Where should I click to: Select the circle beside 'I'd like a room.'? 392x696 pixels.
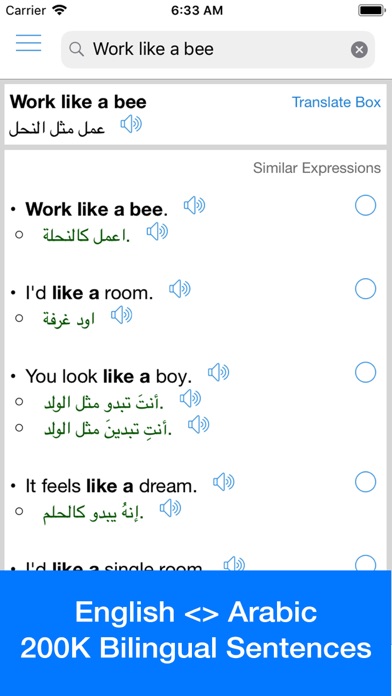point(365,289)
